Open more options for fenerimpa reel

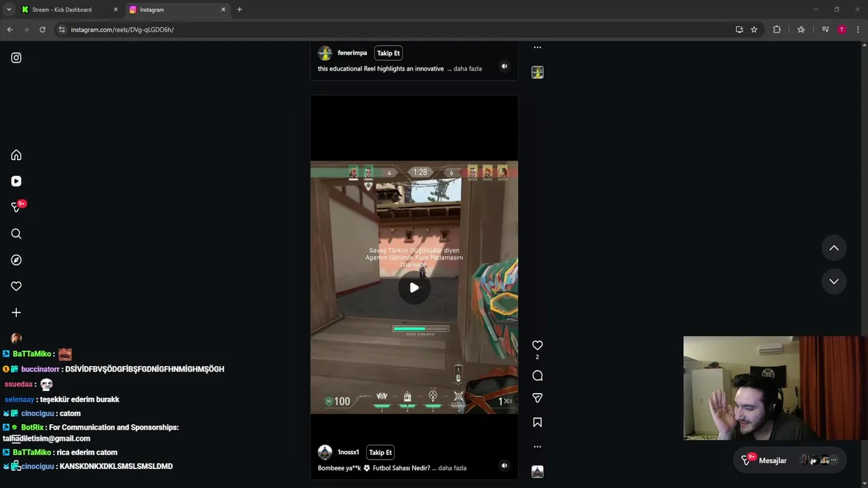pos(537,47)
